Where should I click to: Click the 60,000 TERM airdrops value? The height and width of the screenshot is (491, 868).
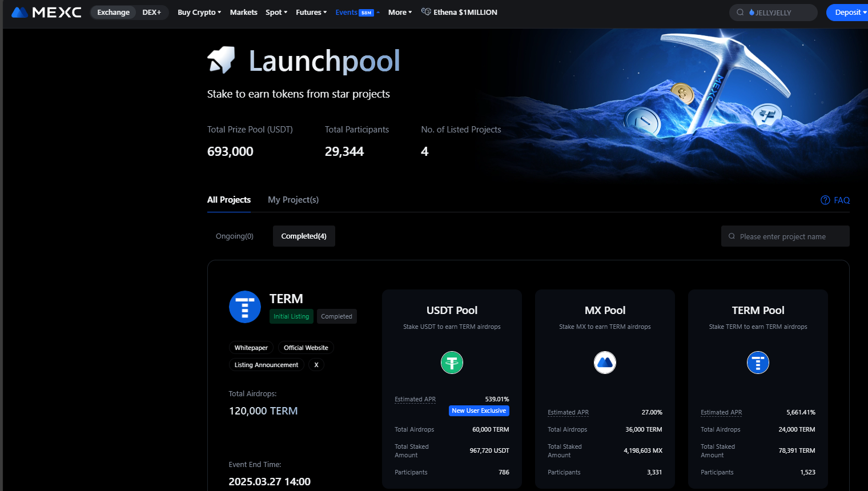pos(491,429)
